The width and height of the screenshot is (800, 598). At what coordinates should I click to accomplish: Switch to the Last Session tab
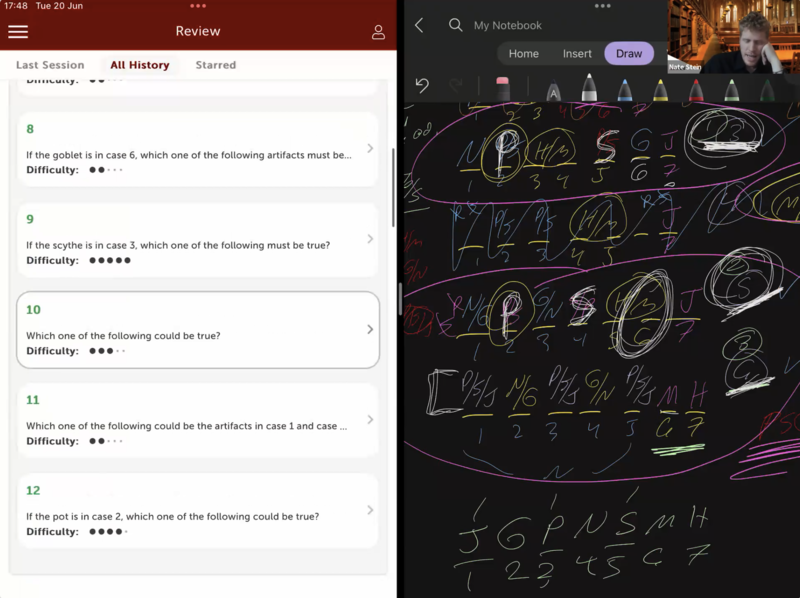coord(50,65)
